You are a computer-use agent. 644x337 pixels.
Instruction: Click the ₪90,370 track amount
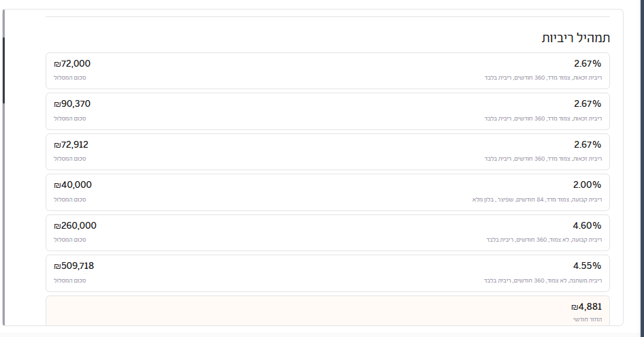pos(72,103)
